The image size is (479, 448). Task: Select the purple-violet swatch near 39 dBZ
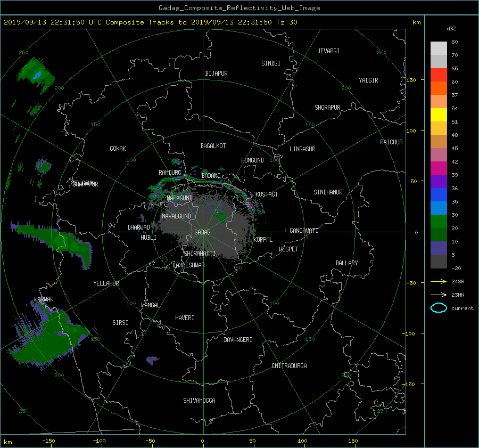439,181
